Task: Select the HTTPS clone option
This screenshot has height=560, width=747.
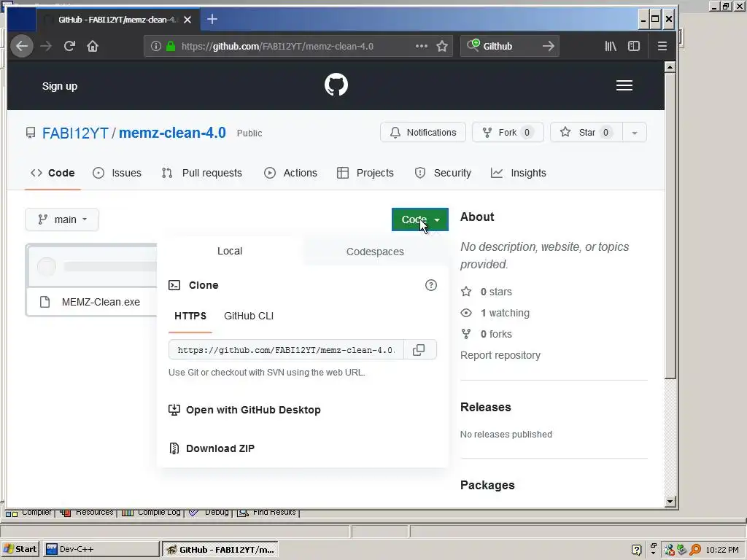Action: pyautogui.click(x=190, y=316)
